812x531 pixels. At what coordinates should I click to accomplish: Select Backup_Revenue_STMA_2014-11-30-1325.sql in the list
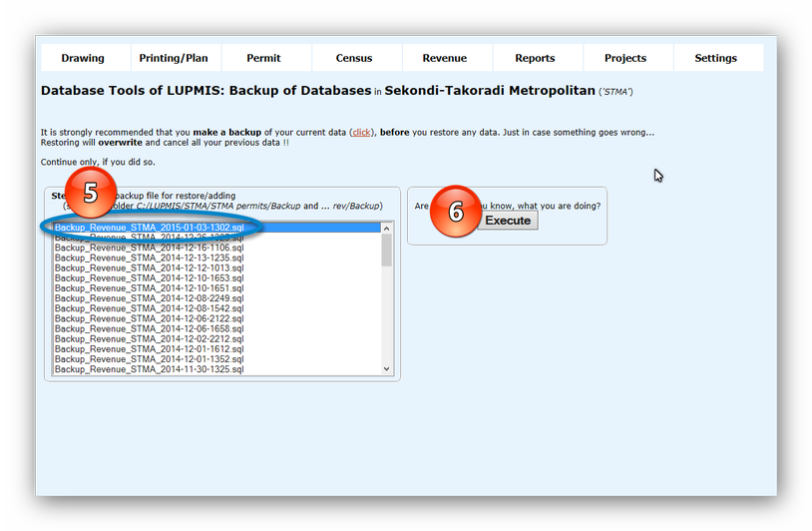[x=217, y=369]
